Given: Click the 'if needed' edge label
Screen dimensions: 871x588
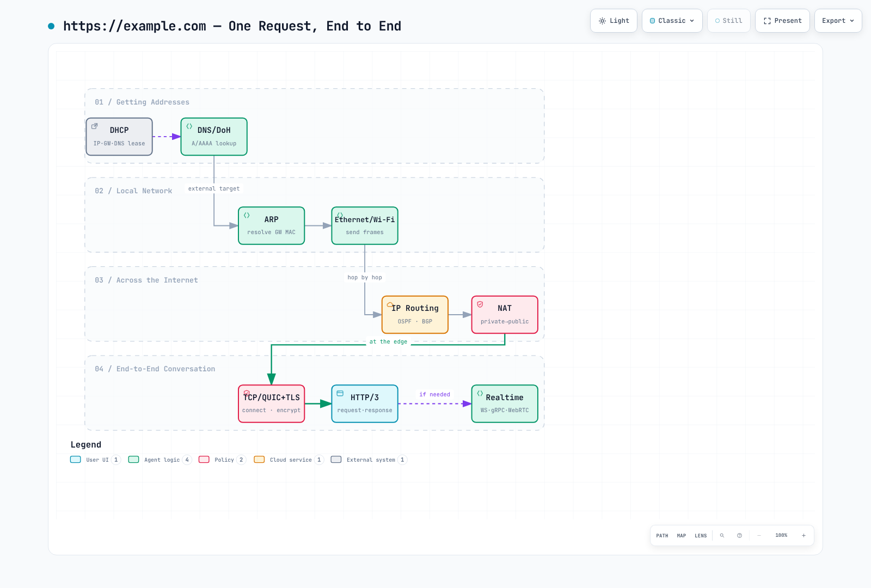Looking at the screenshot, I should [x=435, y=395].
